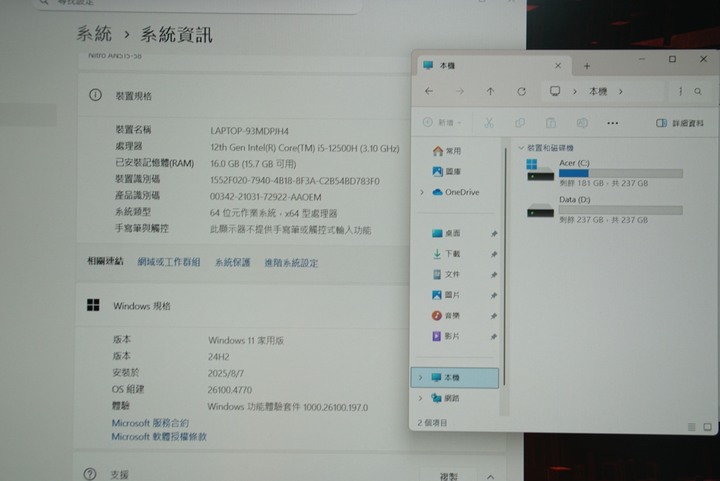Collapse the 支援 section chevron
The image size is (720, 481).
tap(490, 477)
